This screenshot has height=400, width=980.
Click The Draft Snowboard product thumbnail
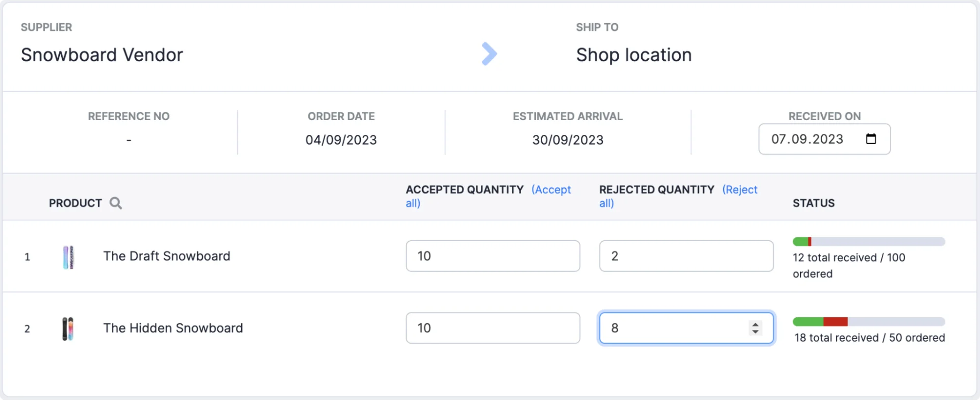pyautogui.click(x=68, y=257)
